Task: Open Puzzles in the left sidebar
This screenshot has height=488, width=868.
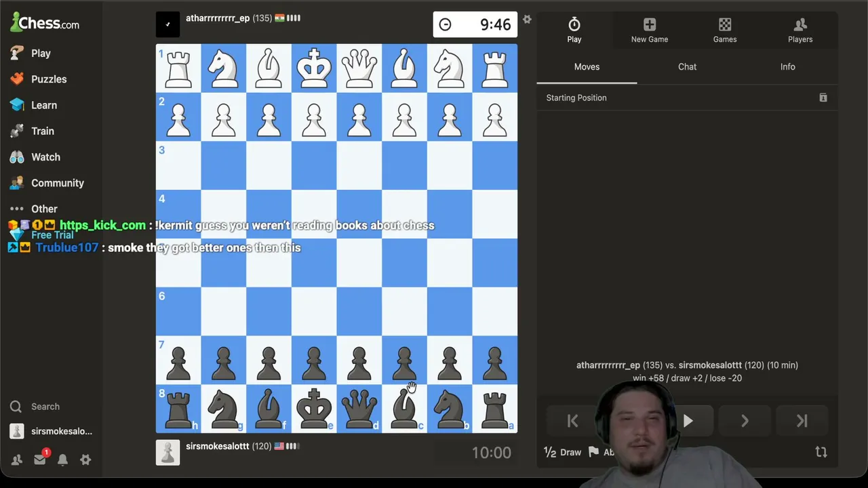Action: (x=38, y=79)
